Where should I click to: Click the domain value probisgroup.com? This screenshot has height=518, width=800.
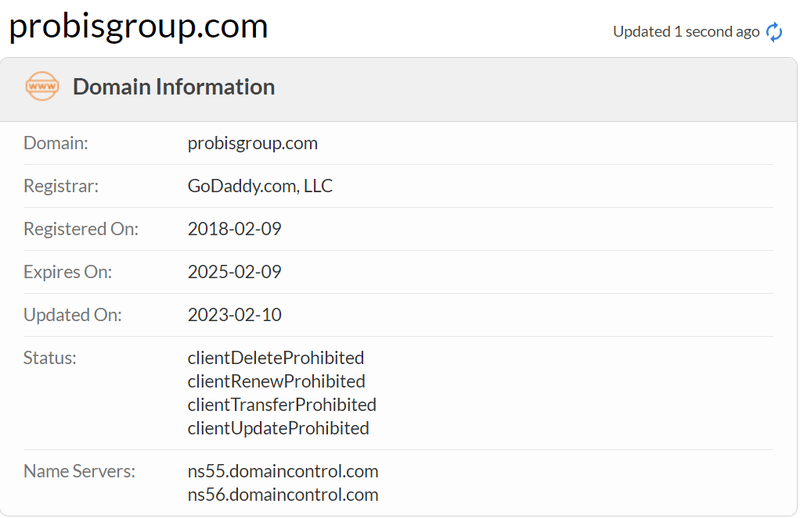coord(252,143)
